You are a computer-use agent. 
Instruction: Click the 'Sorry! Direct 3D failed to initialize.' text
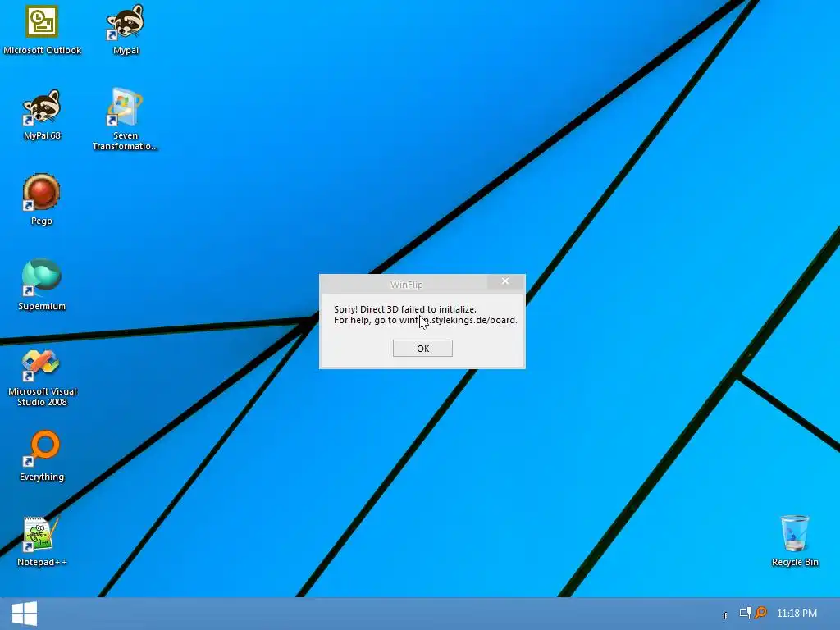(405, 309)
